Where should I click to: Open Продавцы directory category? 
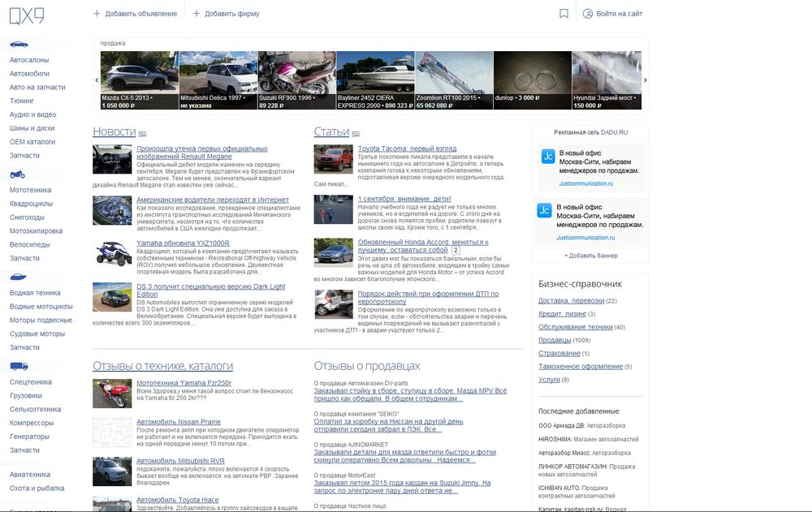[555, 340]
